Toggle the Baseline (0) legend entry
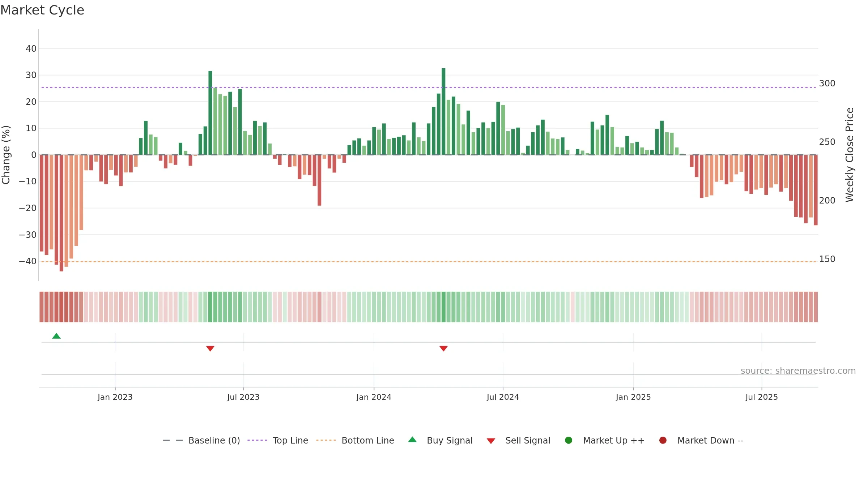Viewport: 868px width, 488px height. (x=201, y=440)
